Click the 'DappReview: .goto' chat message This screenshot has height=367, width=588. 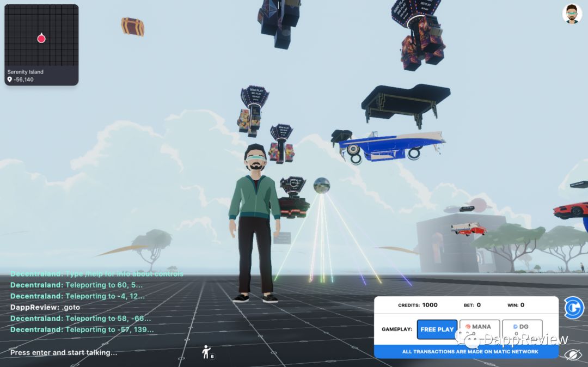[x=45, y=307]
